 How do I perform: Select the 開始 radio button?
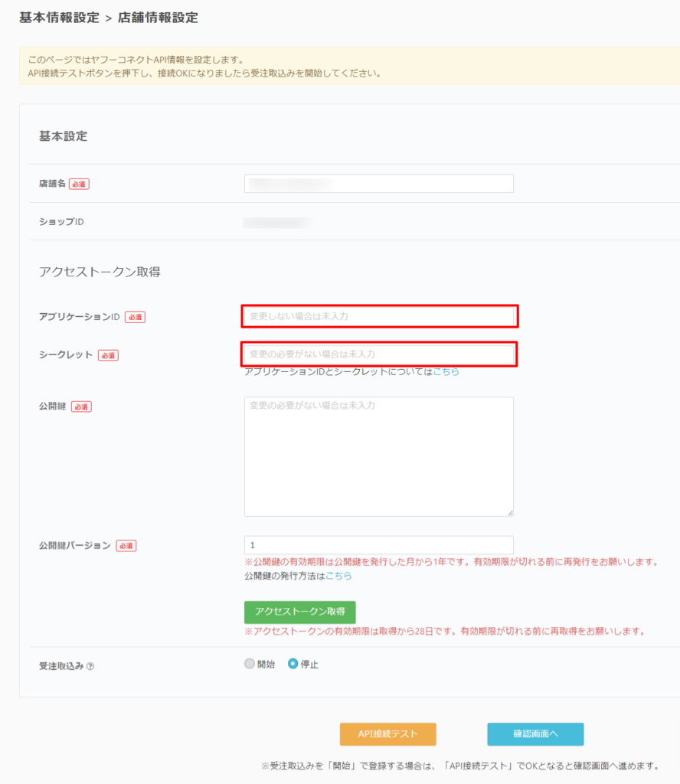[x=250, y=664]
